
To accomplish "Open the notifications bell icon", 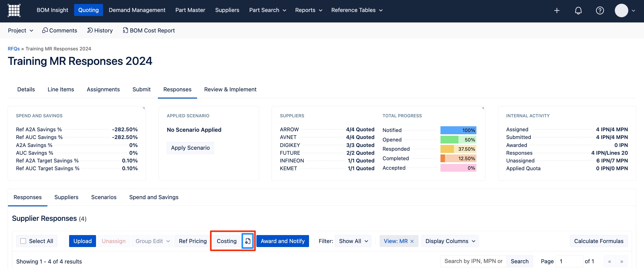I will point(578,10).
